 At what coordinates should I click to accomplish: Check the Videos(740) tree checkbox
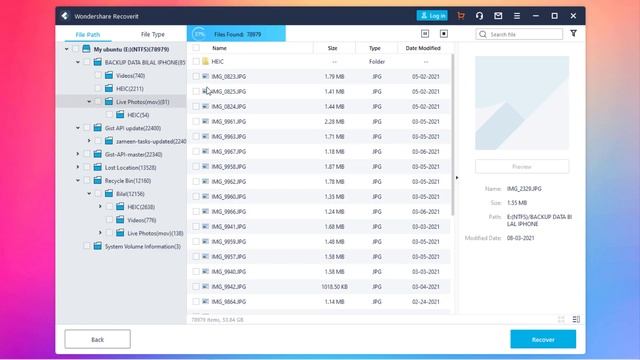(98, 76)
